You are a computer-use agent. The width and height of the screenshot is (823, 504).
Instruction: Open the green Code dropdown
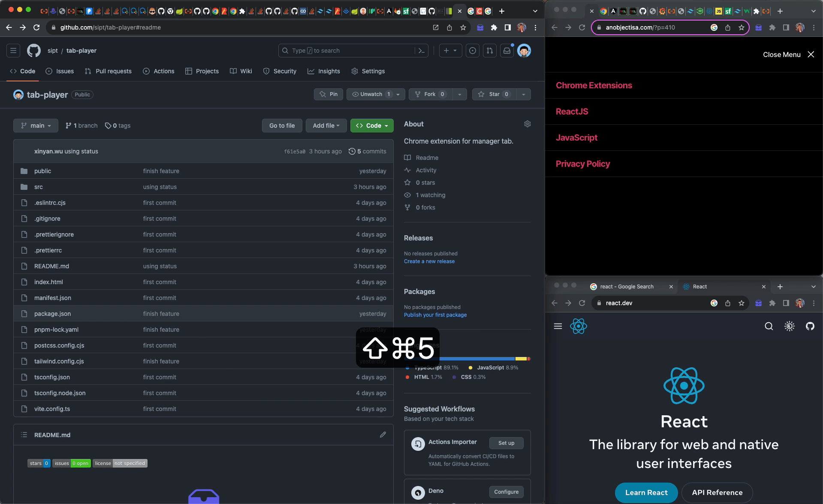coord(372,126)
